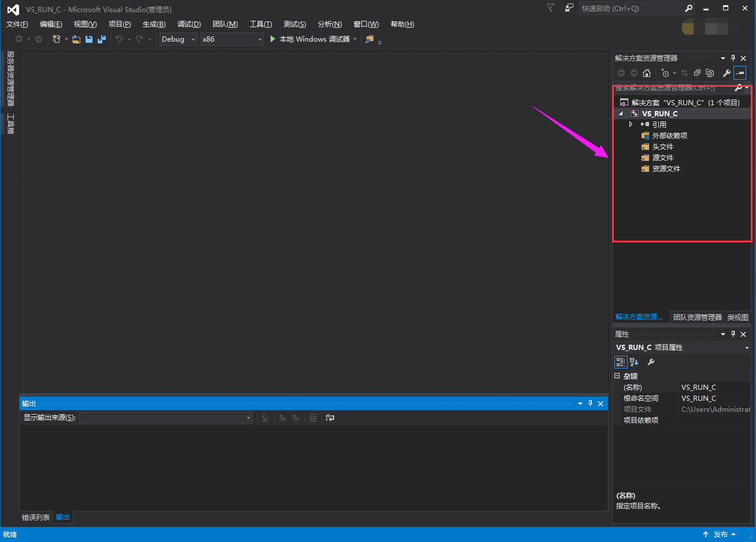Open the debugger target dropdown arrow
Image resolution: width=756 pixels, height=542 pixels.
[x=355, y=39]
